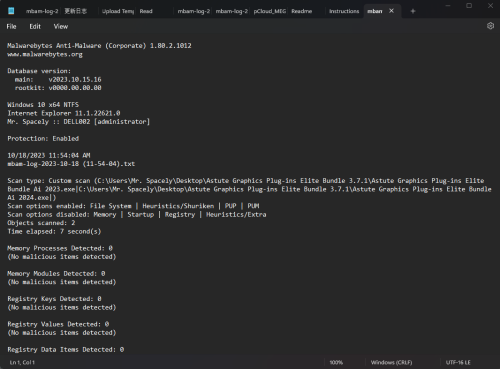Click the Time elapsed: 7 second(s) line
Screen dimensions: 500x369
pyautogui.click(x=54, y=231)
